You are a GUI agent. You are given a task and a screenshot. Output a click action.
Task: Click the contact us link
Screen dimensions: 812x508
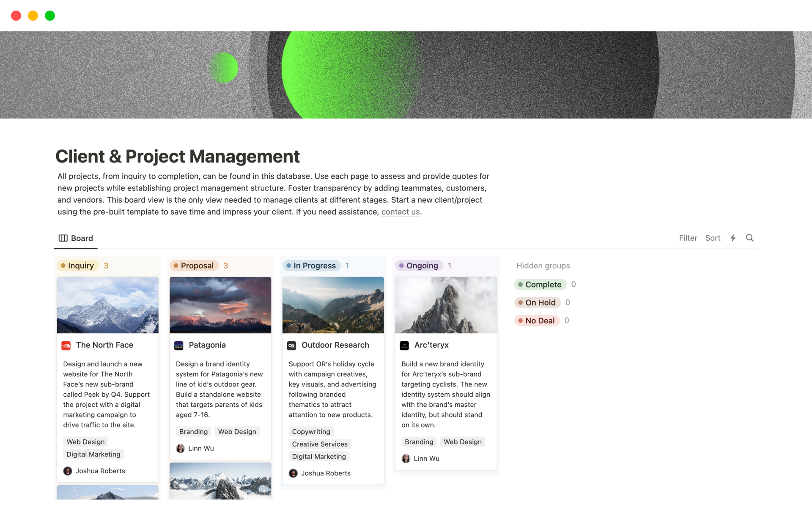tap(400, 212)
